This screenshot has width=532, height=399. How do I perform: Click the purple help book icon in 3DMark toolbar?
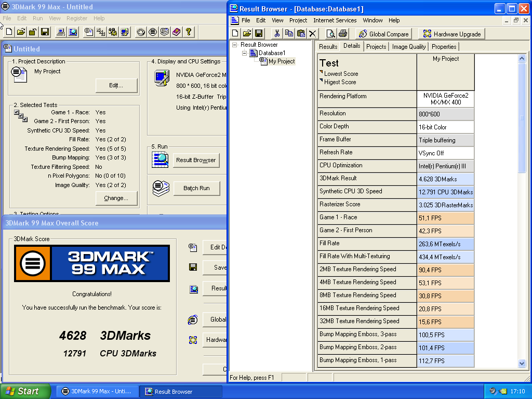177,32
